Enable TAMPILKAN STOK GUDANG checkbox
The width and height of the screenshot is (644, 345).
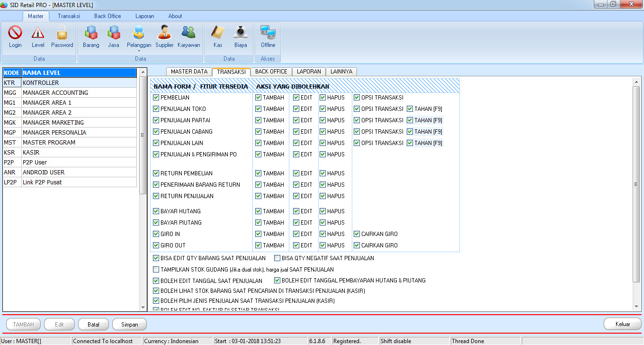[x=156, y=270]
